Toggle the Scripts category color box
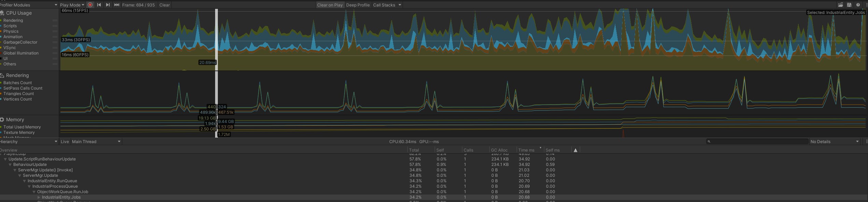The width and height of the screenshot is (868, 202). (x=1, y=26)
